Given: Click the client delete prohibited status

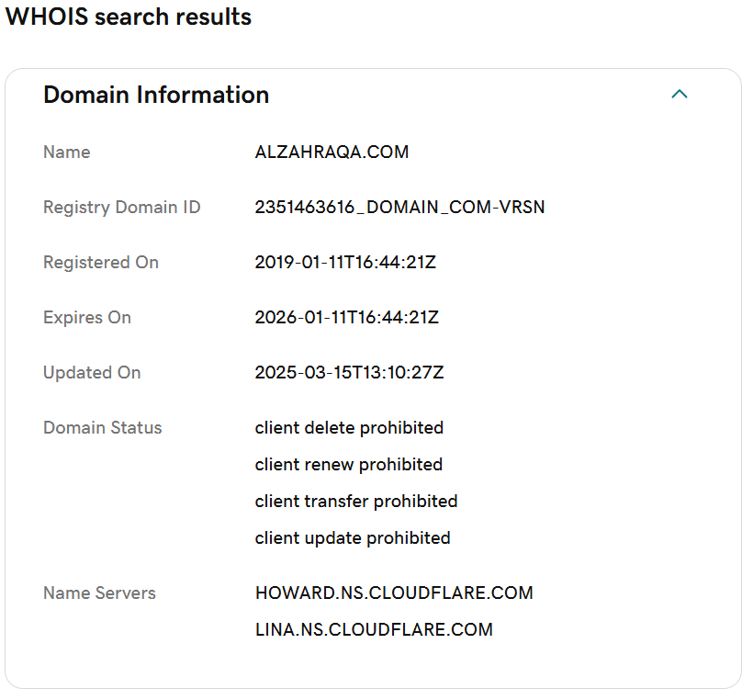Looking at the screenshot, I should coord(349,427).
